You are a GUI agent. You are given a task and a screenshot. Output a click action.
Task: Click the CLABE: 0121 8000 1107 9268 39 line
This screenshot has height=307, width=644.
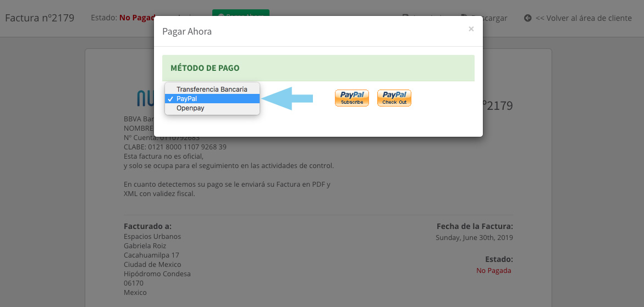point(175,147)
